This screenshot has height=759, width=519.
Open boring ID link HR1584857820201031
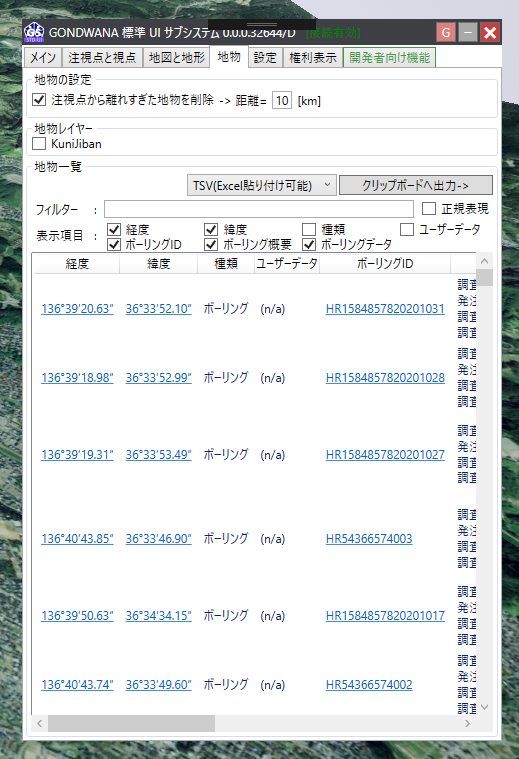coord(385,309)
